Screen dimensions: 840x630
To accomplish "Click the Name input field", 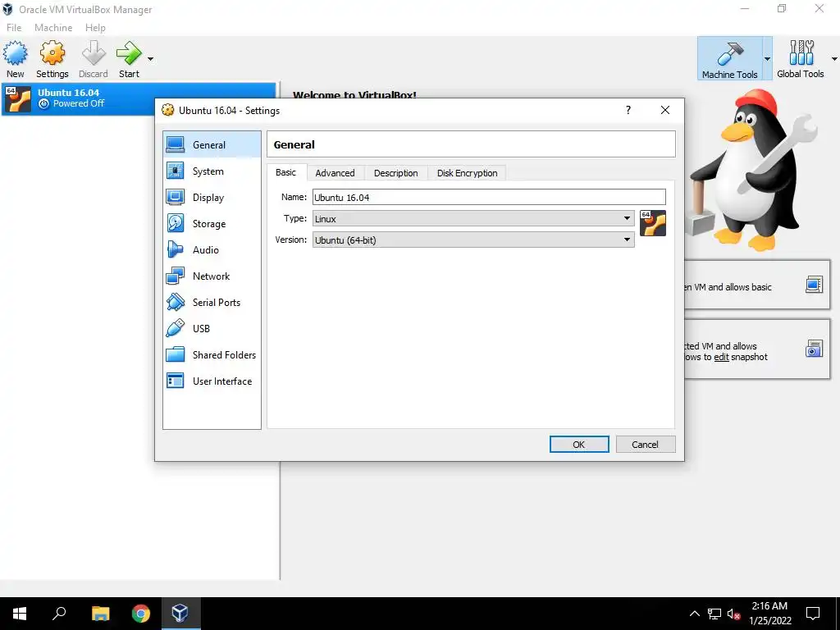I will point(489,197).
